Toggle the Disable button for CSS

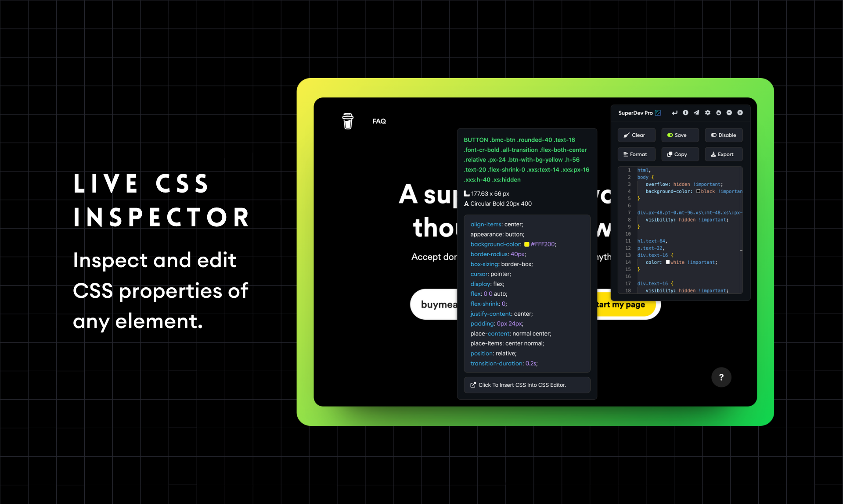click(723, 134)
